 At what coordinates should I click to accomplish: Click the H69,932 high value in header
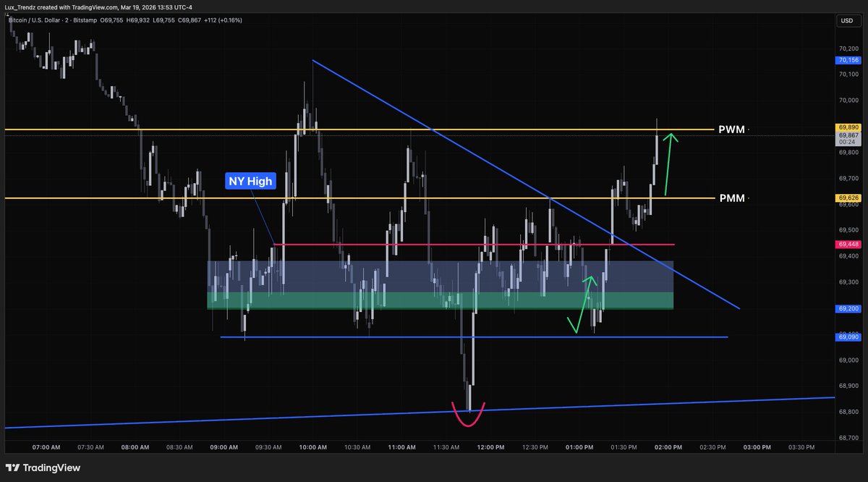(138, 20)
